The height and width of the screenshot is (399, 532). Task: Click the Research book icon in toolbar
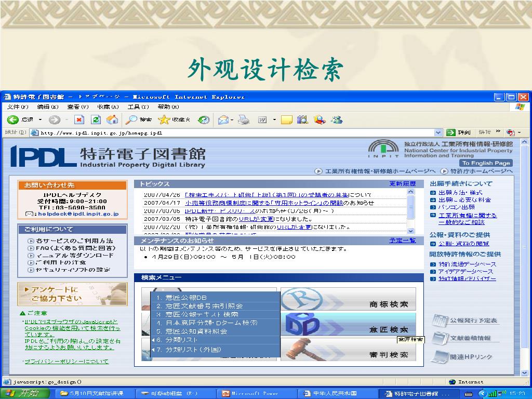pos(302,119)
